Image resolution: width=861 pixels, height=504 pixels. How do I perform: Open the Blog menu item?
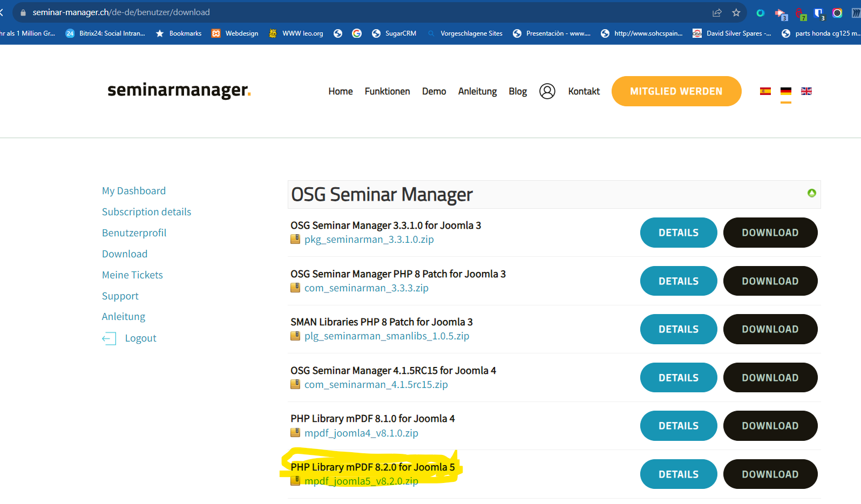point(518,91)
